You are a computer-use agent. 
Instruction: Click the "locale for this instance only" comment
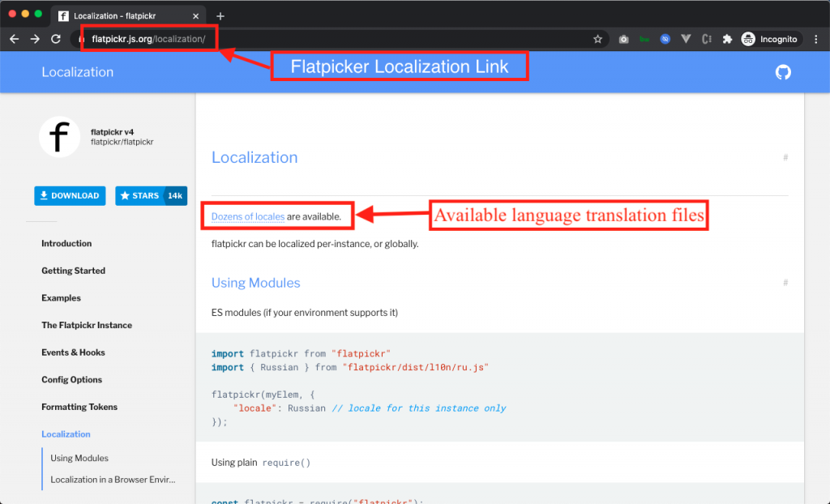tap(419, 408)
